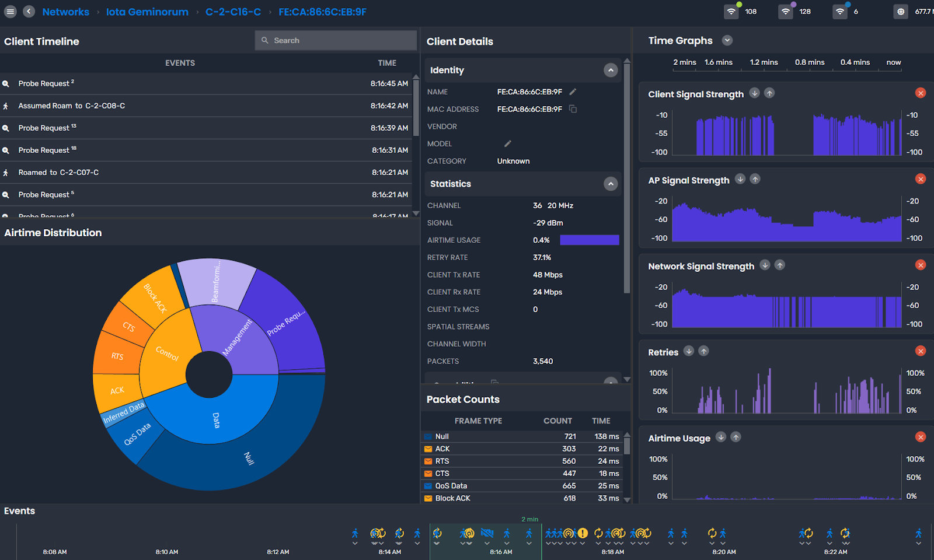Click the airtime usage bar indicator

click(x=590, y=240)
